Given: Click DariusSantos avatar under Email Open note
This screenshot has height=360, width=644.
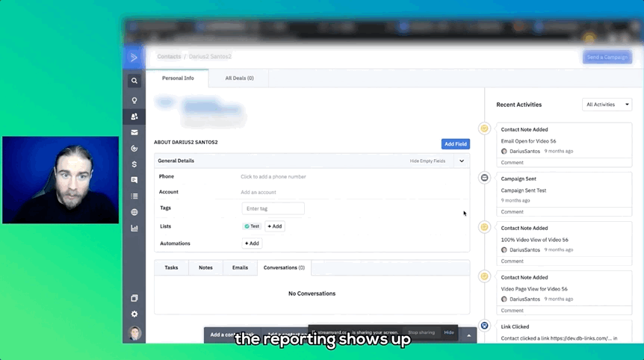Looking at the screenshot, I should pos(504,152).
